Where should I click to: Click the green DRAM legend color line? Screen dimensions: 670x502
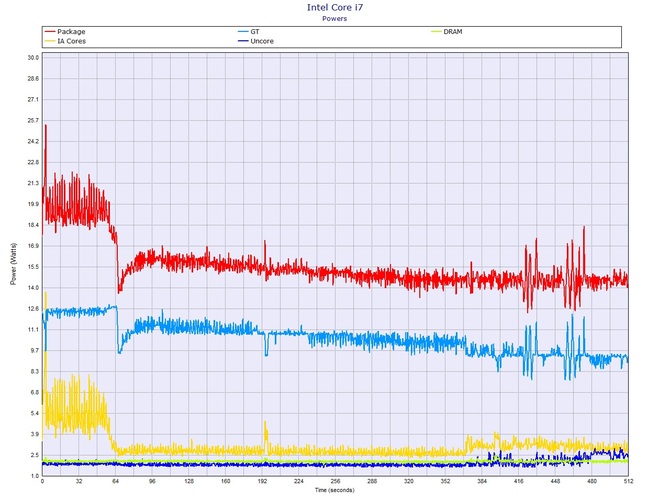pos(437,32)
